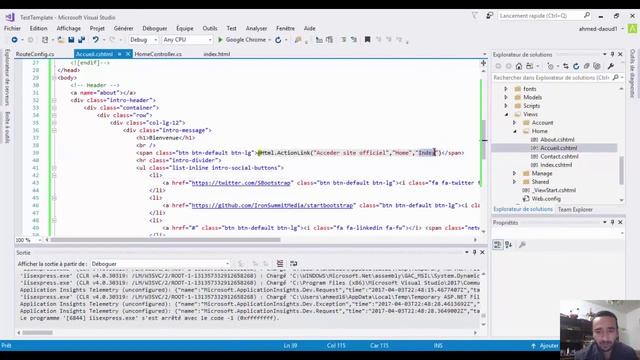
Task: Open the Solution Explorer properties wrench icon
Action: pos(611,66)
